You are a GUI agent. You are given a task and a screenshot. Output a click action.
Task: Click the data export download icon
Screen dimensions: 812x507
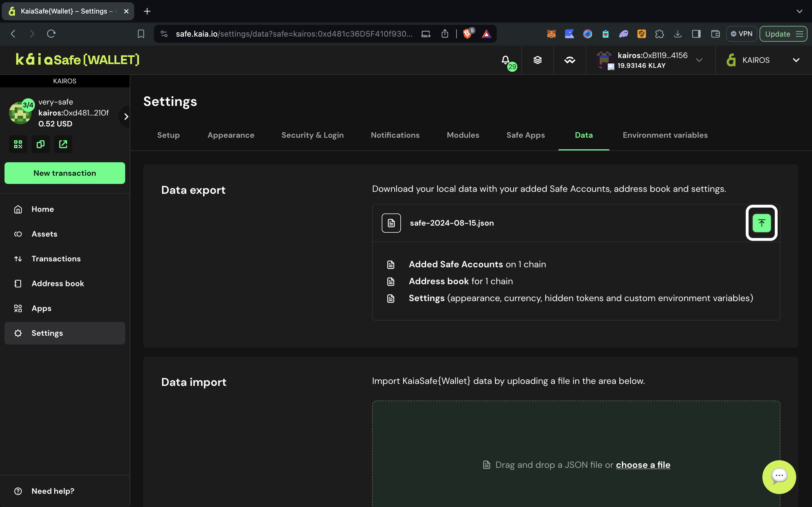(761, 223)
